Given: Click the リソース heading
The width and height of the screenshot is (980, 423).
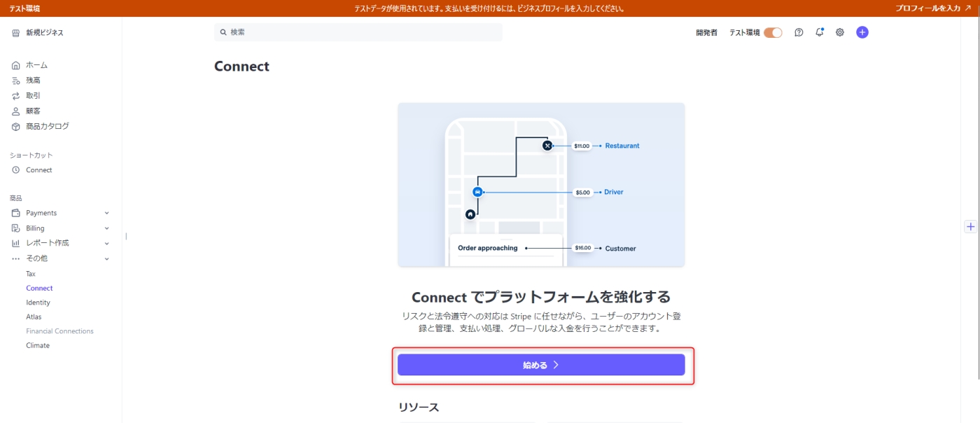Looking at the screenshot, I should (x=419, y=407).
